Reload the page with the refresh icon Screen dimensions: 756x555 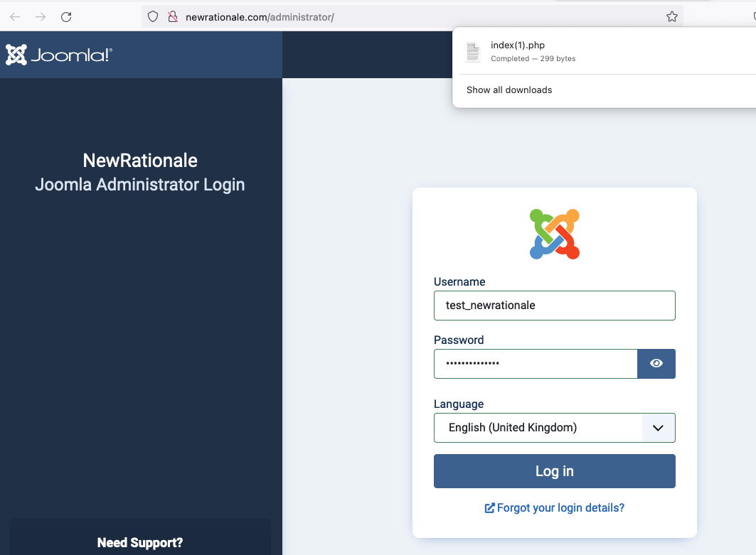pos(66,17)
